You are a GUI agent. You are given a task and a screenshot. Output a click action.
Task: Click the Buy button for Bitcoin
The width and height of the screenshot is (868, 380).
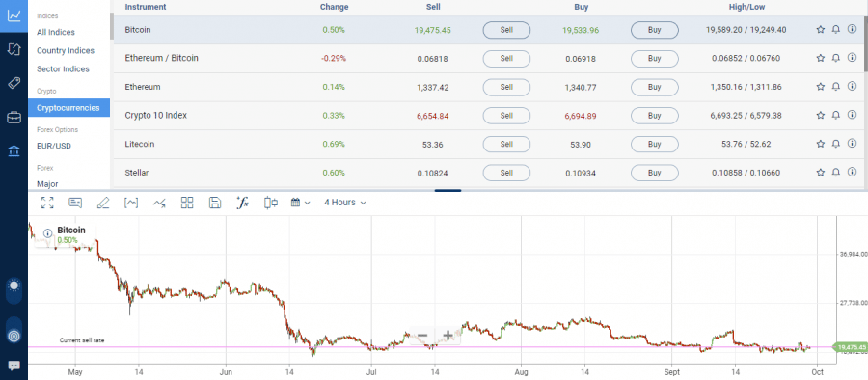(x=654, y=30)
